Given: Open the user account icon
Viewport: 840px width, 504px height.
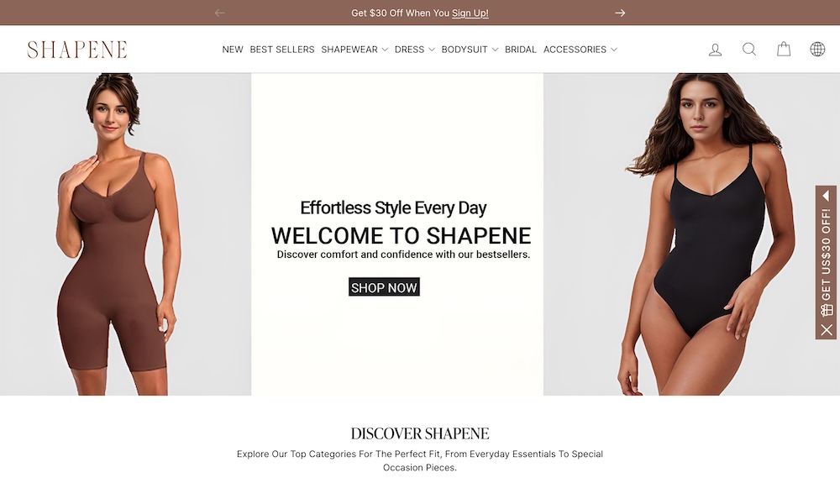Looking at the screenshot, I should [x=715, y=50].
